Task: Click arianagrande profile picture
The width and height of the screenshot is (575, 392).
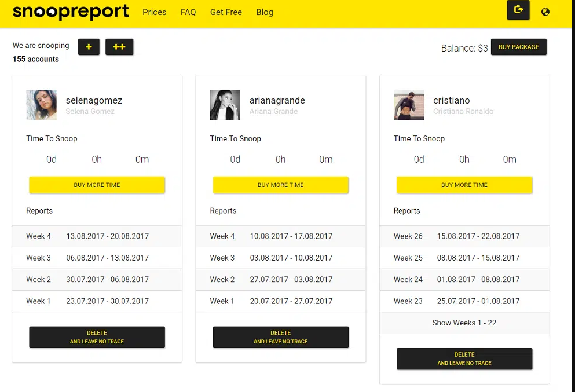Action: [x=225, y=105]
